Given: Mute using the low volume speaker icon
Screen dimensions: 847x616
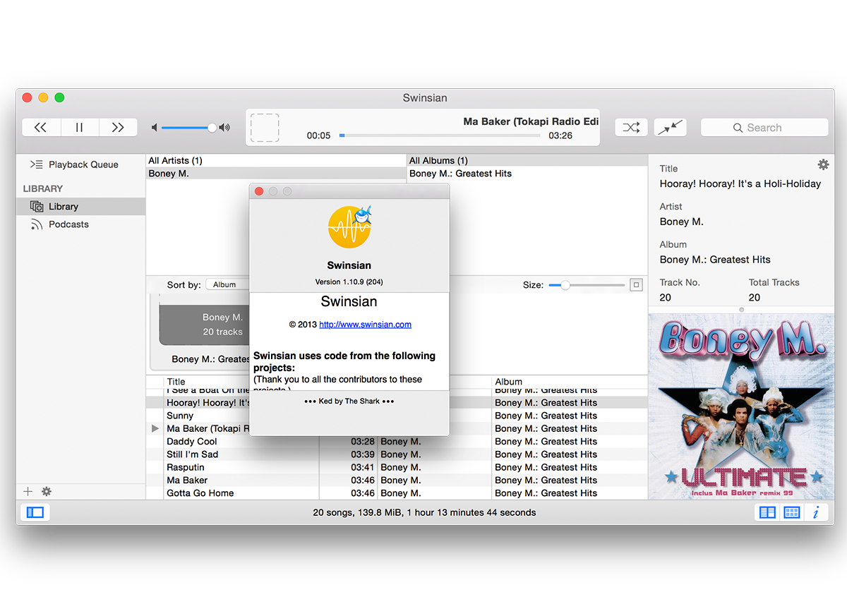Looking at the screenshot, I should coord(155,128).
